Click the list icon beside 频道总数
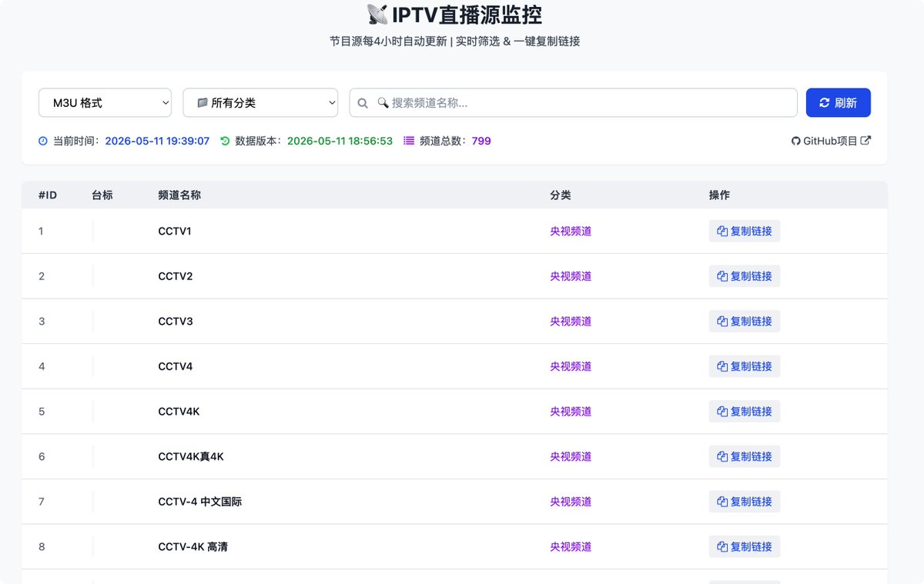The width and height of the screenshot is (924, 584). (x=409, y=141)
